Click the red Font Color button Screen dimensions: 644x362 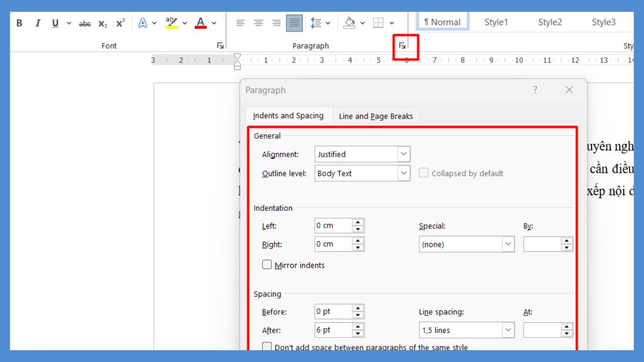click(201, 23)
